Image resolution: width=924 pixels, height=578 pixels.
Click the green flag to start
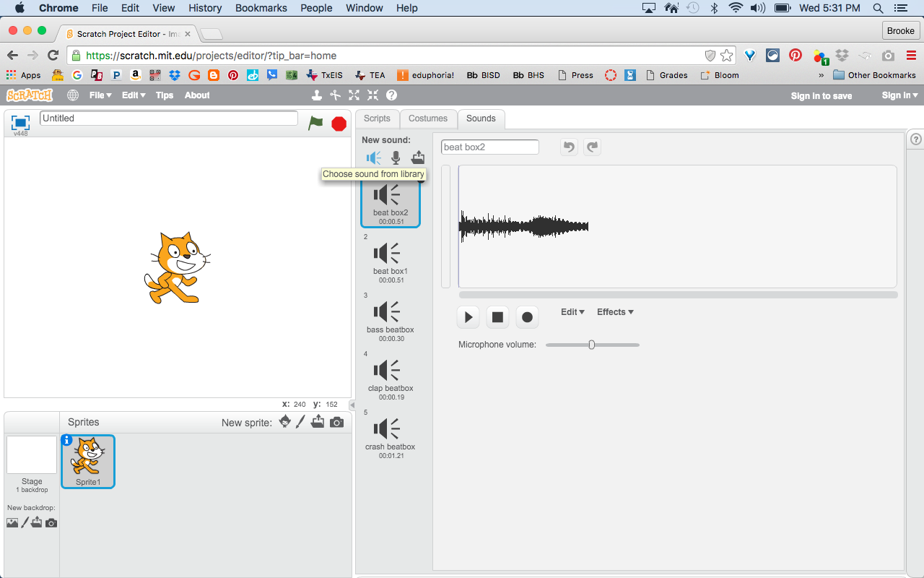[315, 123]
